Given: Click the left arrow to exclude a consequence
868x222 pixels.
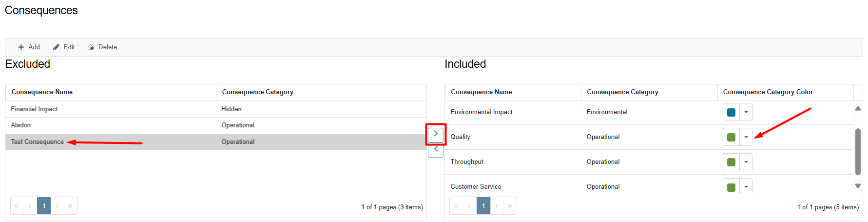Looking at the screenshot, I should [x=436, y=149].
